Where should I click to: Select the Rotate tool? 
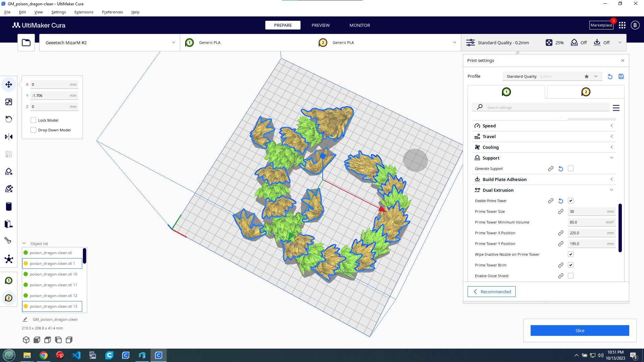9,119
